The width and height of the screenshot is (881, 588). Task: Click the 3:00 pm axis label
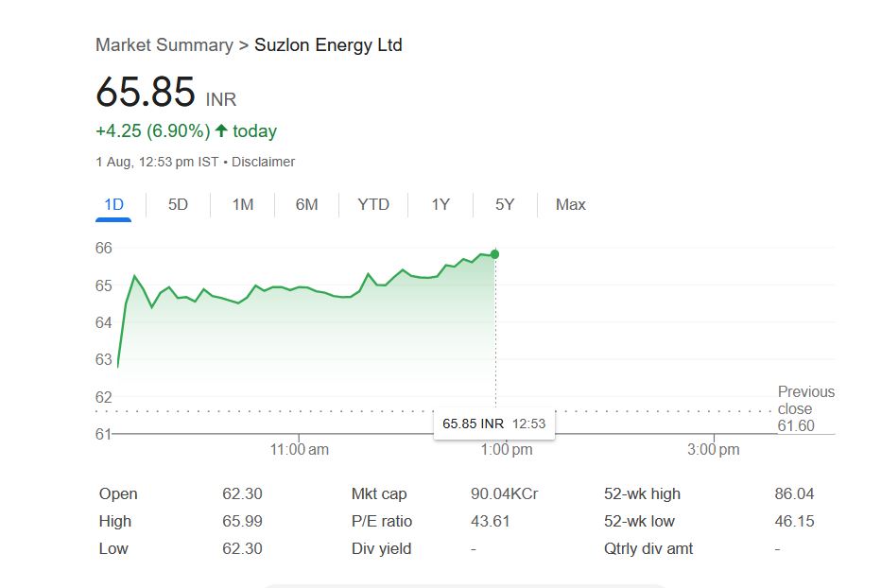click(x=714, y=450)
